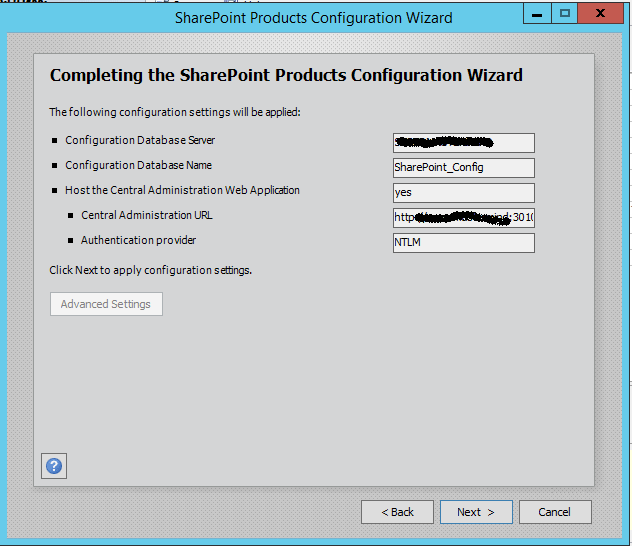This screenshot has width=632, height=546.
Task: Go back with the Back button
Action: pyautogui.click(x=397, y=512)
